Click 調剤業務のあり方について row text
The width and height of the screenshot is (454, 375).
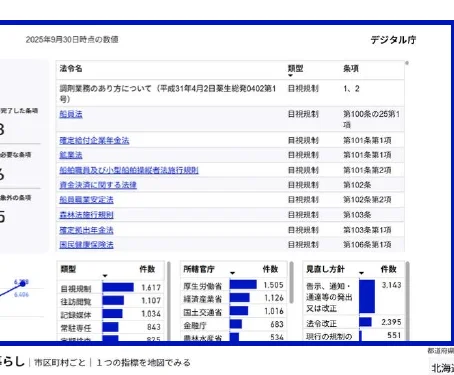click(x=168, y=93)
